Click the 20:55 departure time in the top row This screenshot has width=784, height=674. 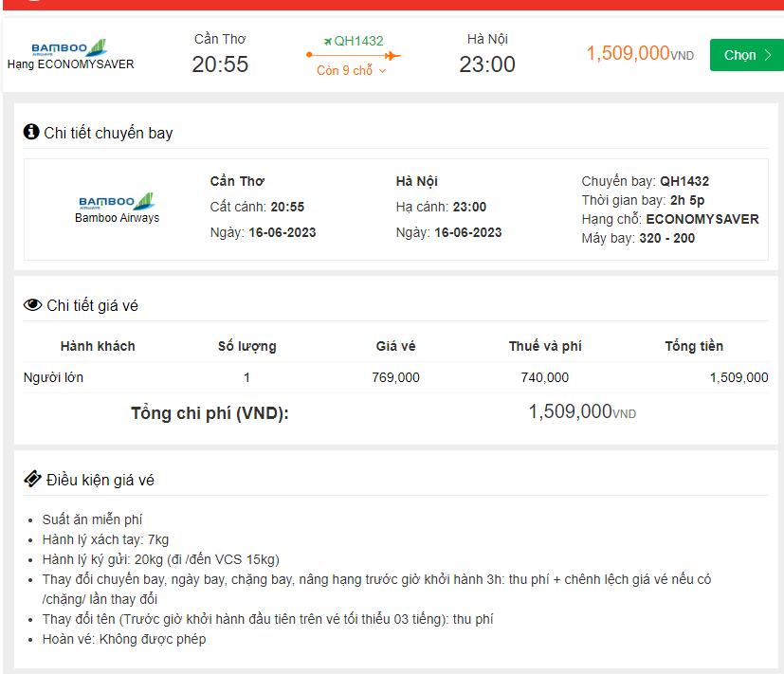pos(220,64)
